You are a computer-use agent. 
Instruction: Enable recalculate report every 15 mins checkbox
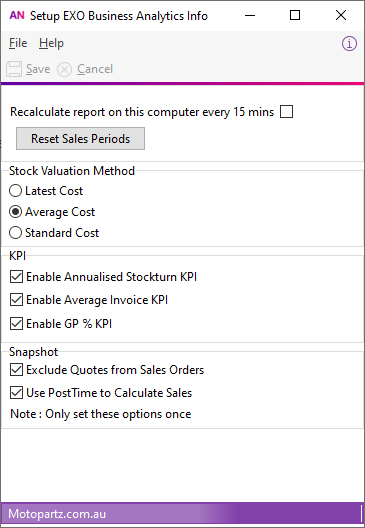click(x=287, y=111)
